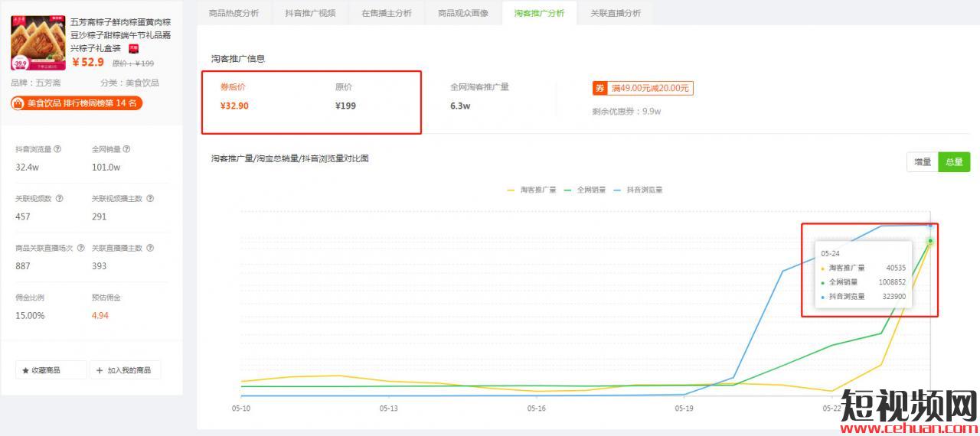
Task: Toggle 淘客推广量 legend series
Action: point(532,190)
